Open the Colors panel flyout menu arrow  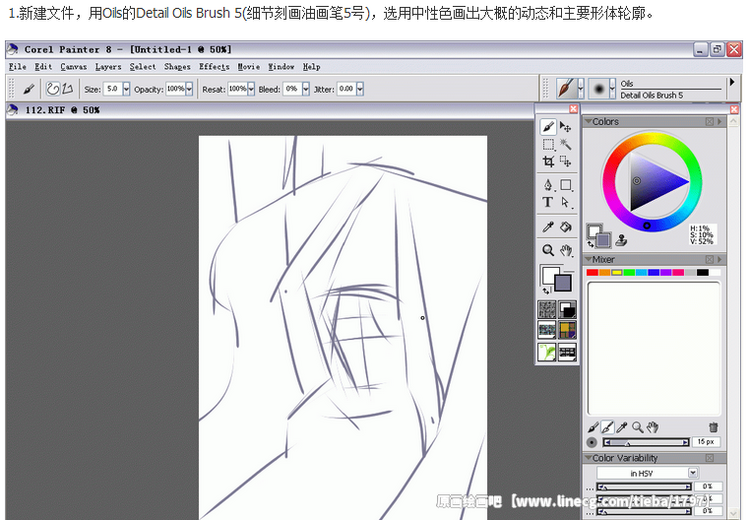(x=719, y=122)
